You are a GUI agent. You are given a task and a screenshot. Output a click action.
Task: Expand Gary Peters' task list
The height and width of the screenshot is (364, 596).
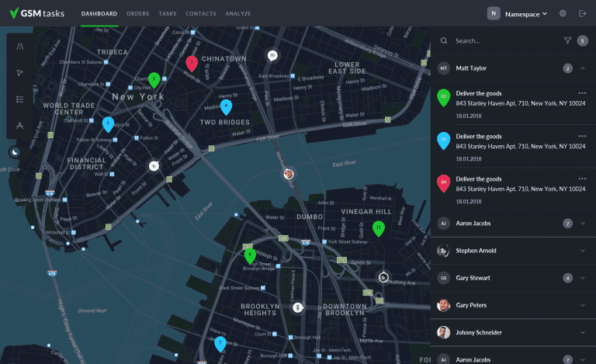click(x=582, y=305)
